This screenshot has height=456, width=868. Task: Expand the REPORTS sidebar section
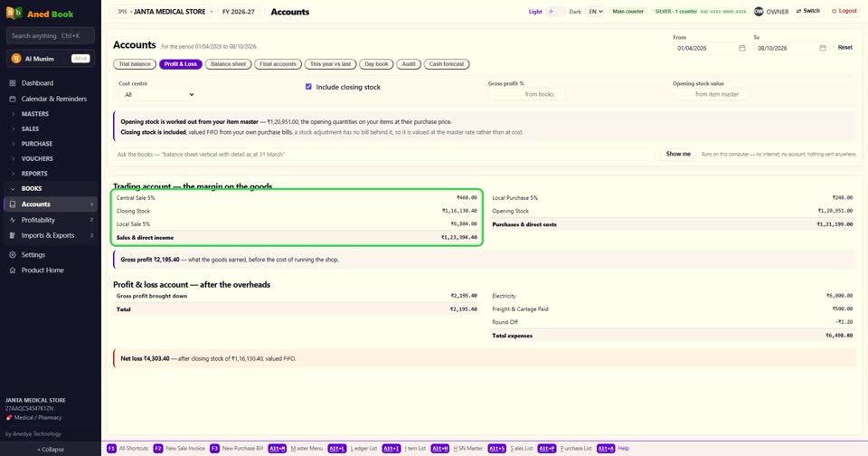click(x=51, y=174)
